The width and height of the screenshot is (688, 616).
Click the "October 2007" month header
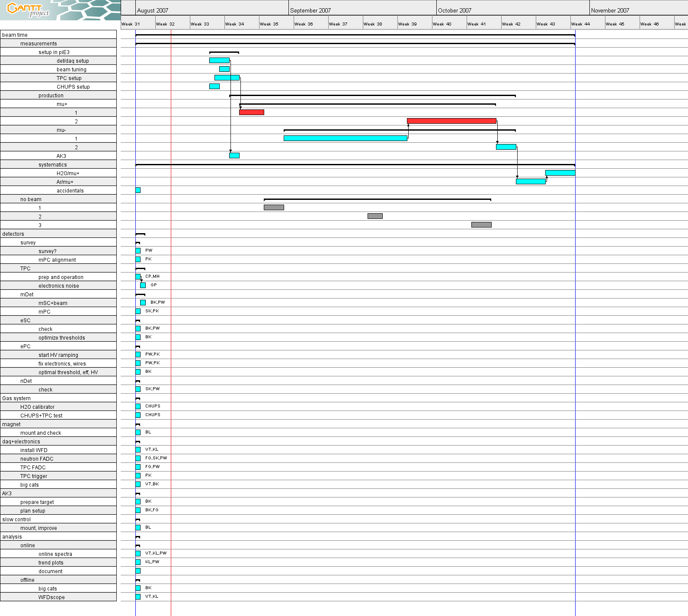point(454,10)
